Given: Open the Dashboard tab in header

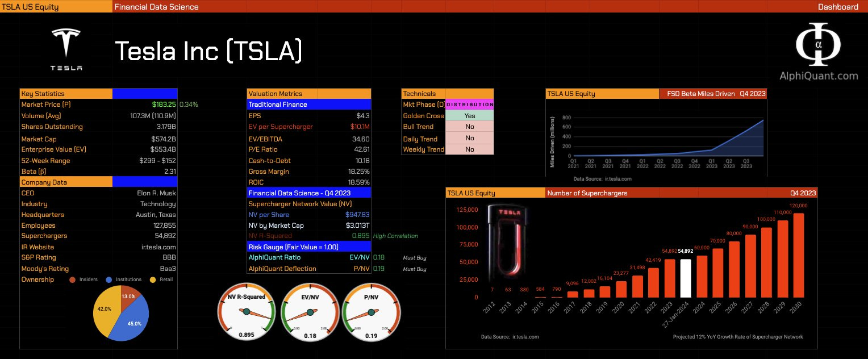Looking at the screenshot, I should [838, 7].
